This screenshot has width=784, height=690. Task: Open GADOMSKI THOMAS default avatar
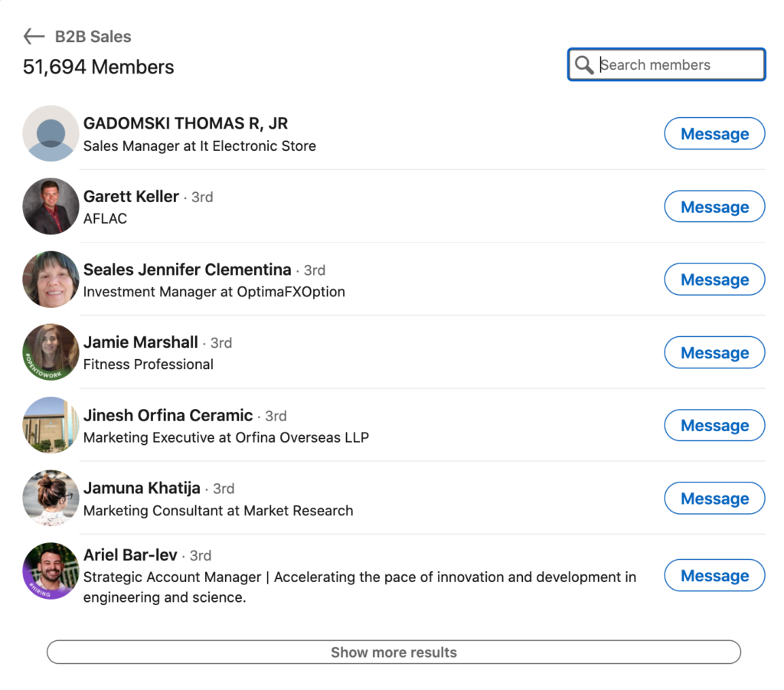51,133
